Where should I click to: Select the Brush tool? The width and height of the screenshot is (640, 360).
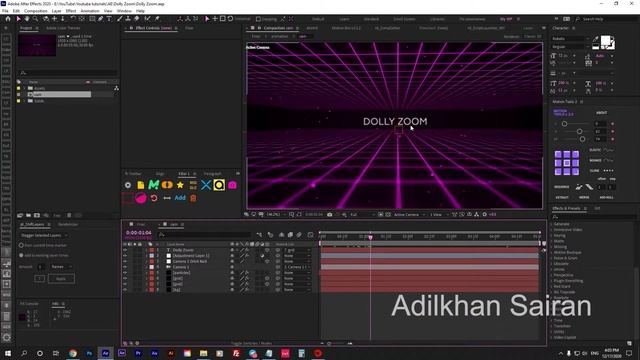tap(120, 19)
